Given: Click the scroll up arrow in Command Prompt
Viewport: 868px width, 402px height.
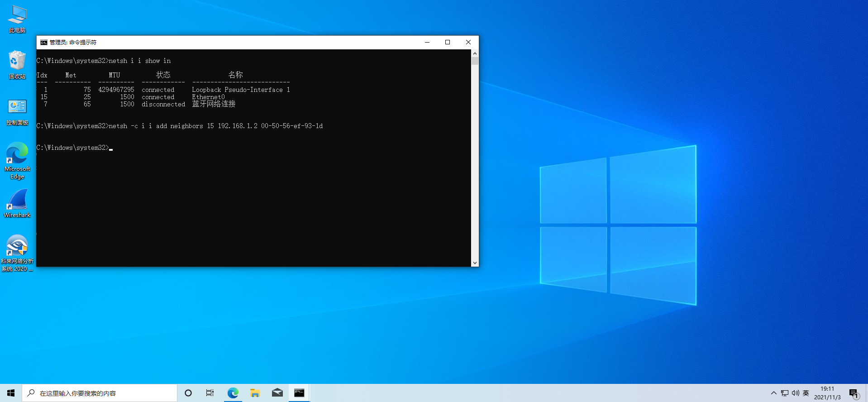Looking at the screenshot, I should pyautogui.click(x=475, y=53).
